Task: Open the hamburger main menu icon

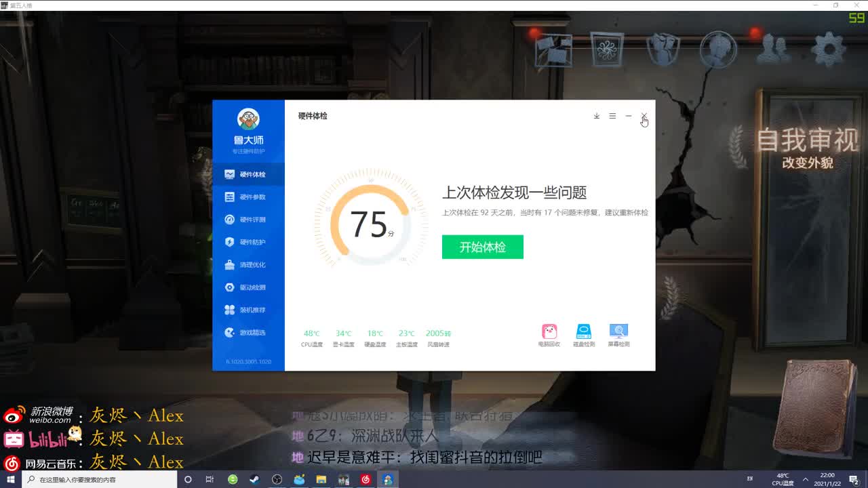Action: click(x=612, y=116)
